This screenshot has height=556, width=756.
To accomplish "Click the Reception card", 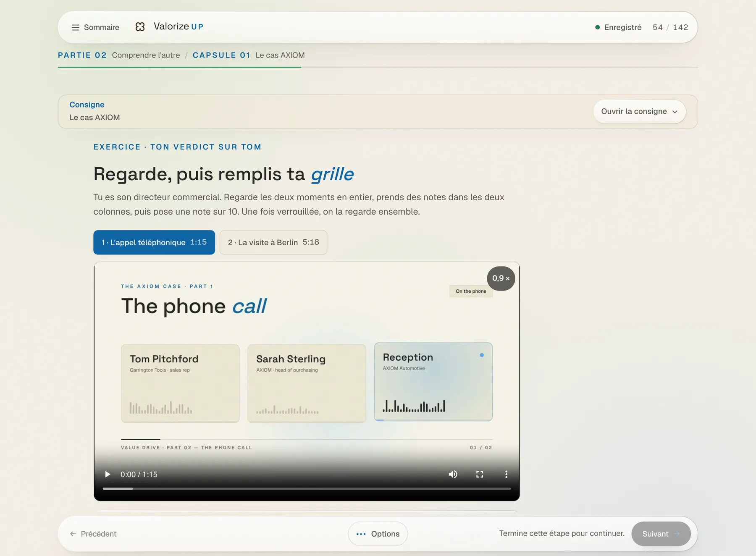I will 433,382.
